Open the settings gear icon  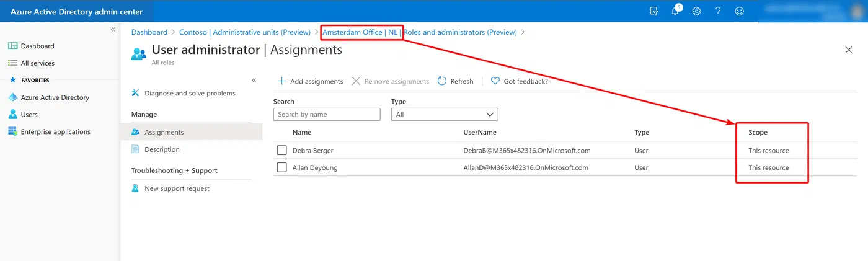(696, 11)
